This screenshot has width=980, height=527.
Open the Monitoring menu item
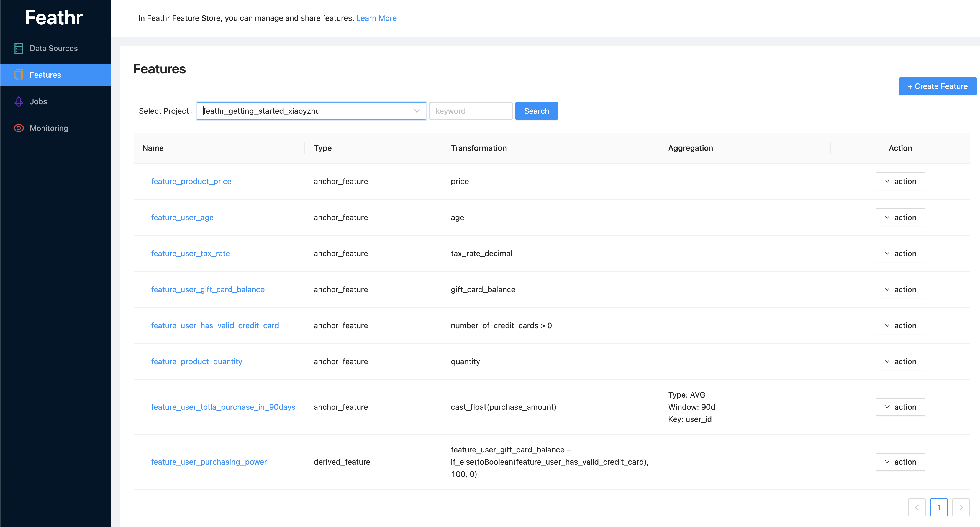(56, 128)
